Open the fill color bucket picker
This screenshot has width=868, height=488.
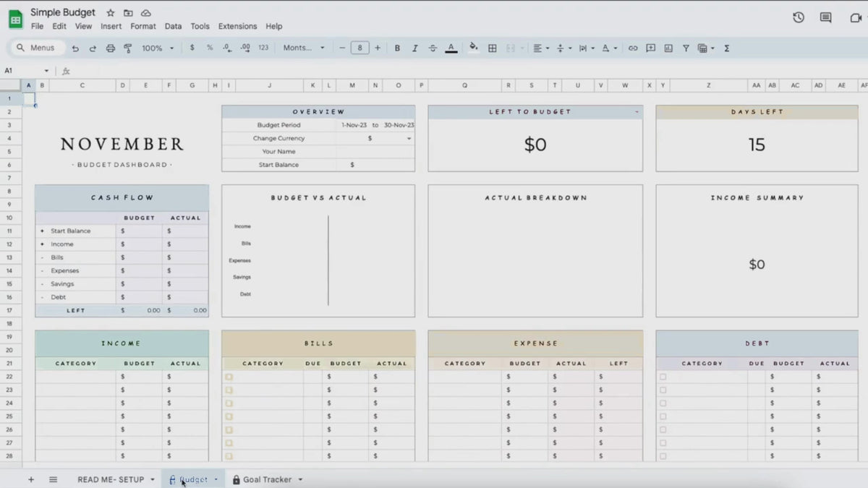point(474,48)
